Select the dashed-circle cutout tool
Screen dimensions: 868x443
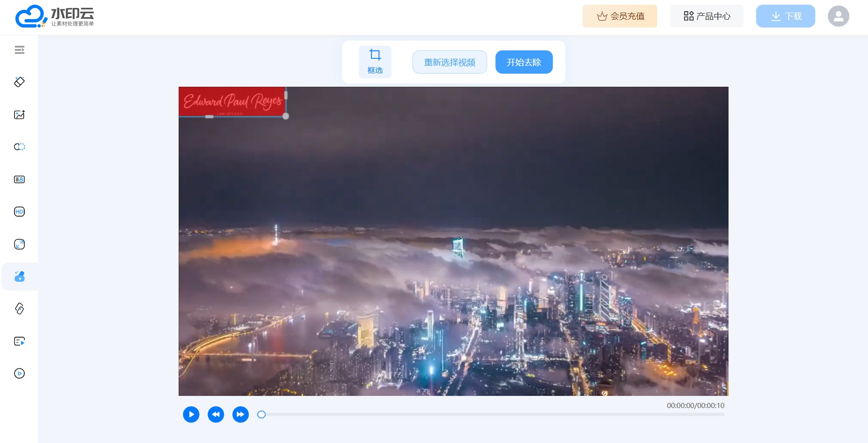(19, 147)
